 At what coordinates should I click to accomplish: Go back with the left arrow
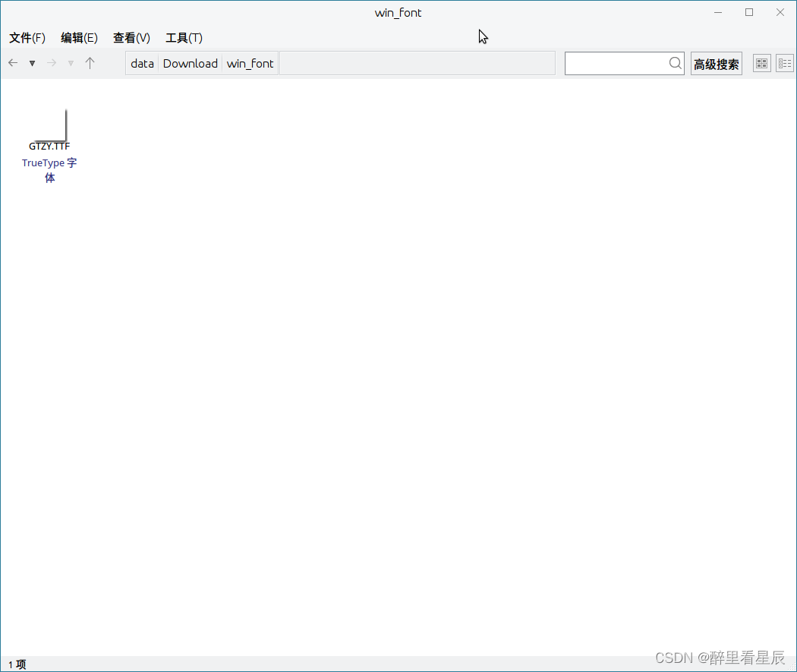tap(13, 63)
